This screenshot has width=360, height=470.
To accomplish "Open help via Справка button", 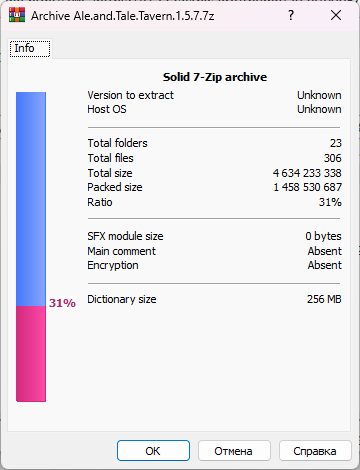I will 315,451.
